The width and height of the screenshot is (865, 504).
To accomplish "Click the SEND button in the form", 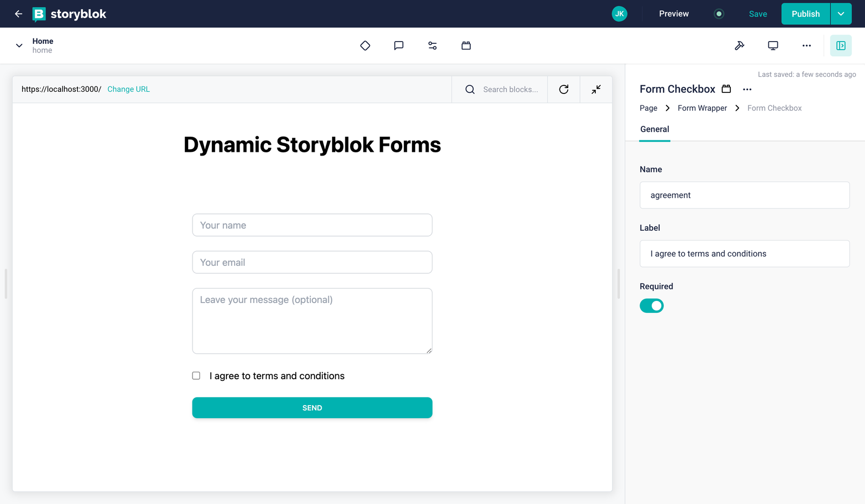I will pos(312,408).
